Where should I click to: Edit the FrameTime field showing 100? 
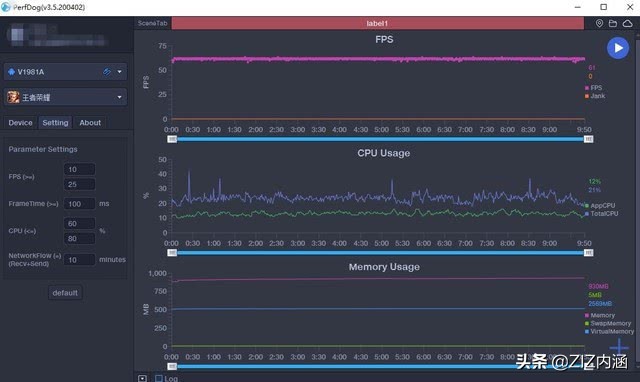[x=80, y=203]
